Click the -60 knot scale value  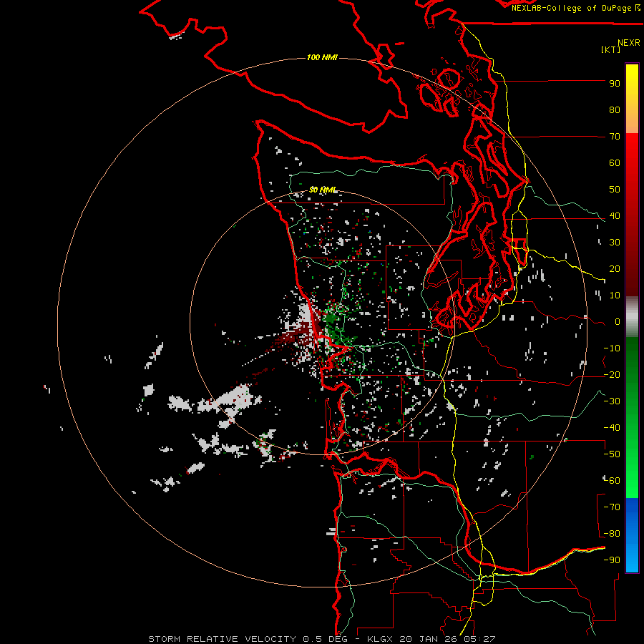tap(612, 481)
